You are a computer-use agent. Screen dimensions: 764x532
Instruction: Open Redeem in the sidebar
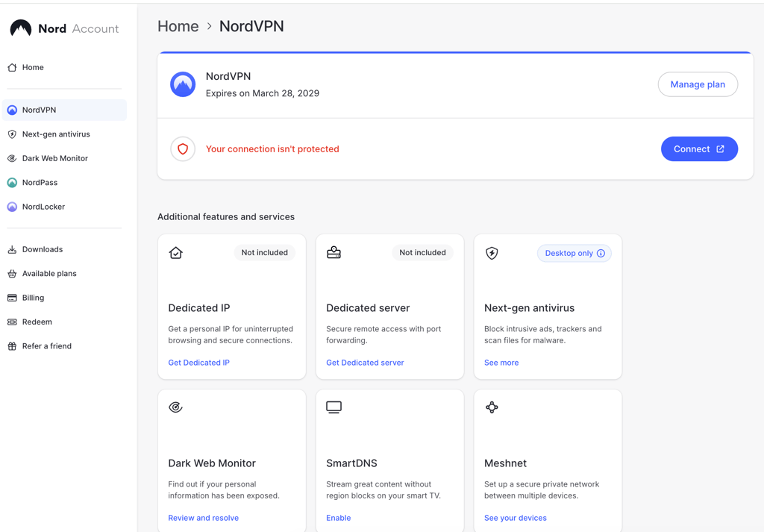pos(64,322)
